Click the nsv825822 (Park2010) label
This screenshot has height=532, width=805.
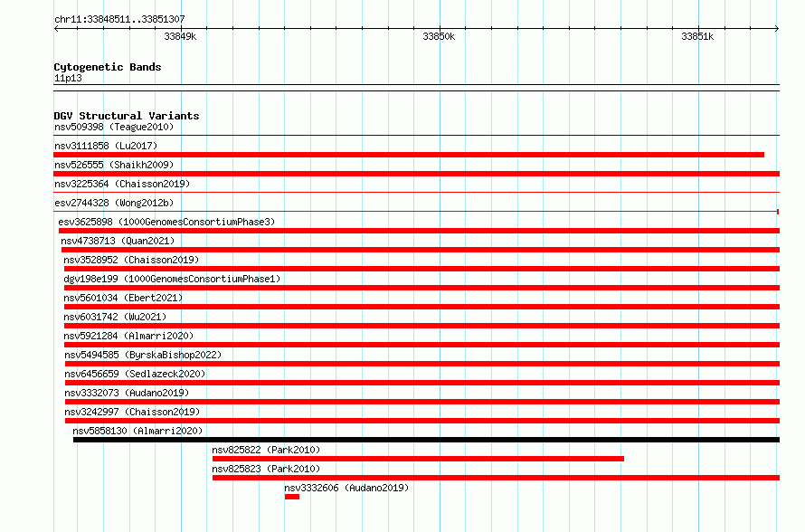(266, 450)
